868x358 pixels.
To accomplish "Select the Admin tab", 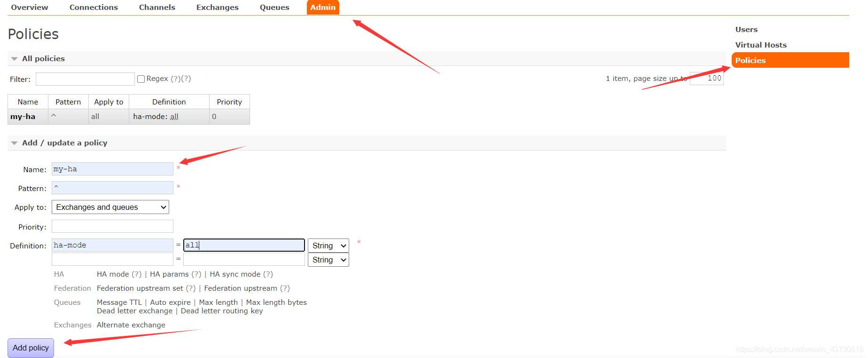I will (323, 8).
